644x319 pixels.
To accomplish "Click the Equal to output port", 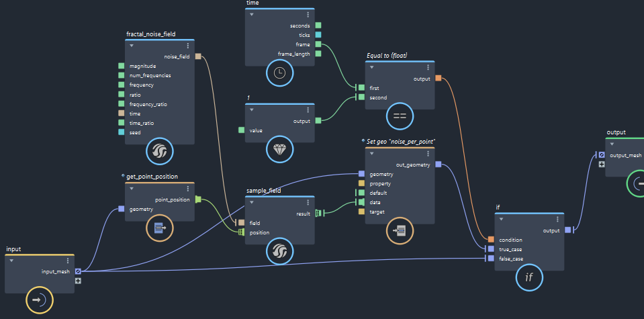I will (439, 78).
